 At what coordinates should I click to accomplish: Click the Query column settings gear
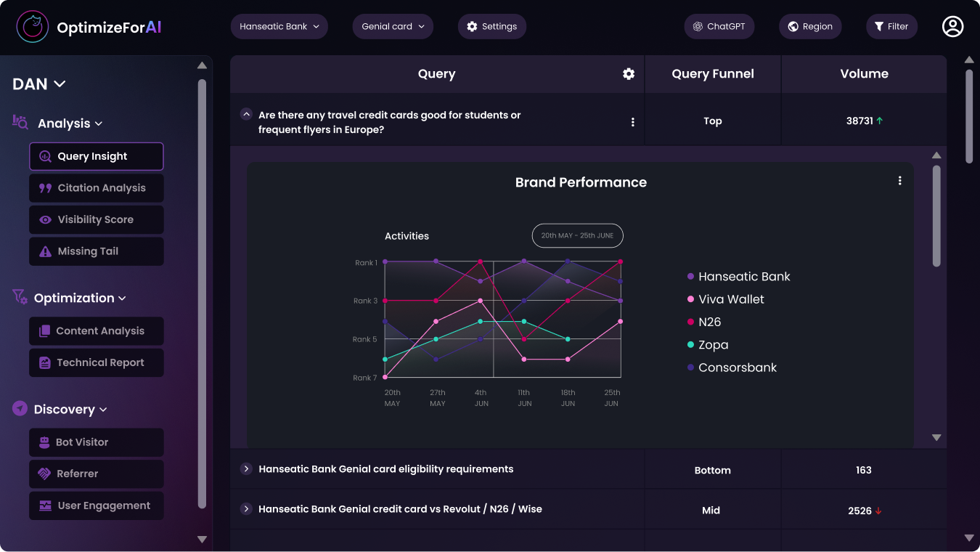629,74
